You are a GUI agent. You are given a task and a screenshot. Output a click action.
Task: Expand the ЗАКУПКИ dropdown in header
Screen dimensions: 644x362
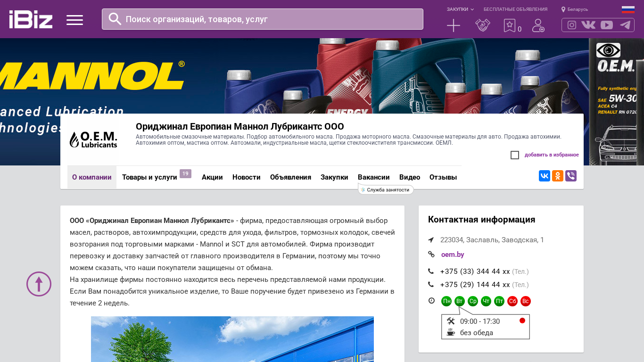click(460, 9)
